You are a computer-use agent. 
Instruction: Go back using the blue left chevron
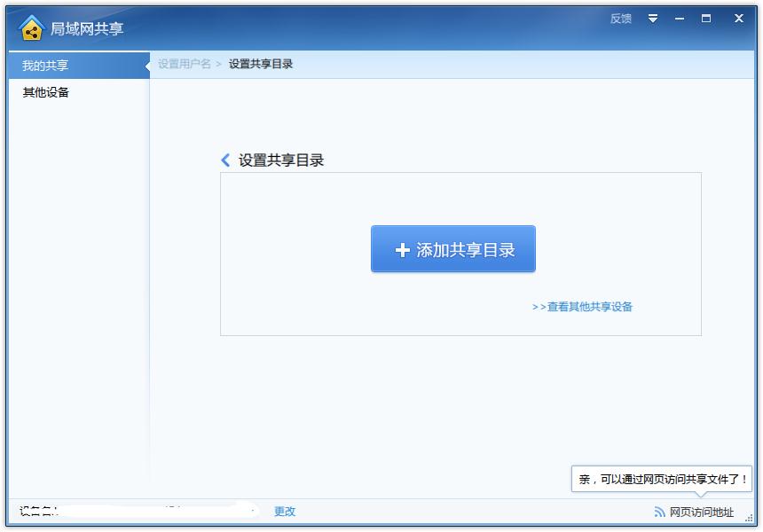tap(225, 160)
